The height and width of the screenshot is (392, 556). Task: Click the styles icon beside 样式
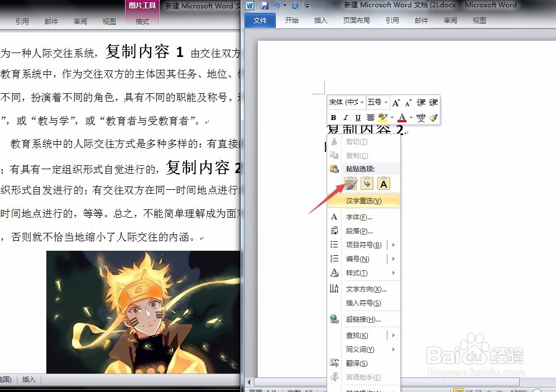point(334,273)
